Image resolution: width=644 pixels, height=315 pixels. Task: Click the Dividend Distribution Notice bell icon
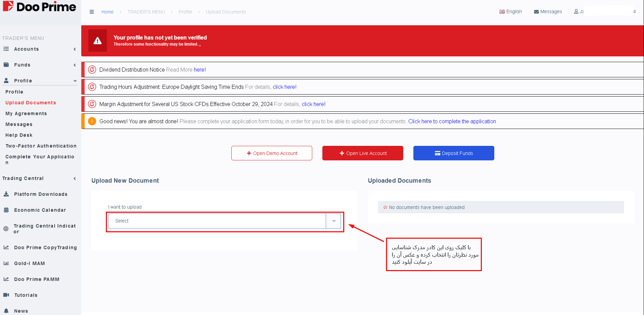[x=92, y=70]
